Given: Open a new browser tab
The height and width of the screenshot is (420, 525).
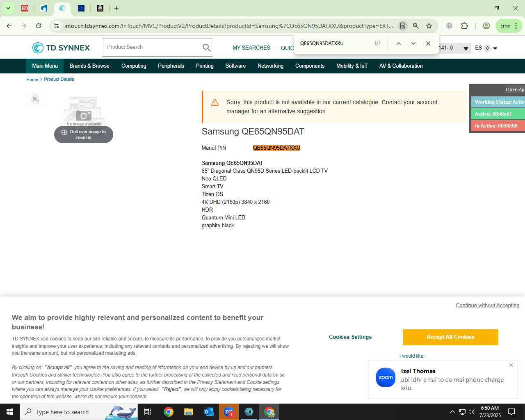Looking at the screenshot, I should 116,8.
